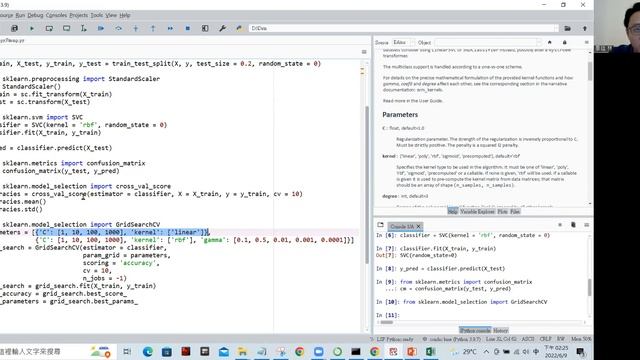640x360 pixels.
Task: Open the Tools menu
Action: [97, 15]
